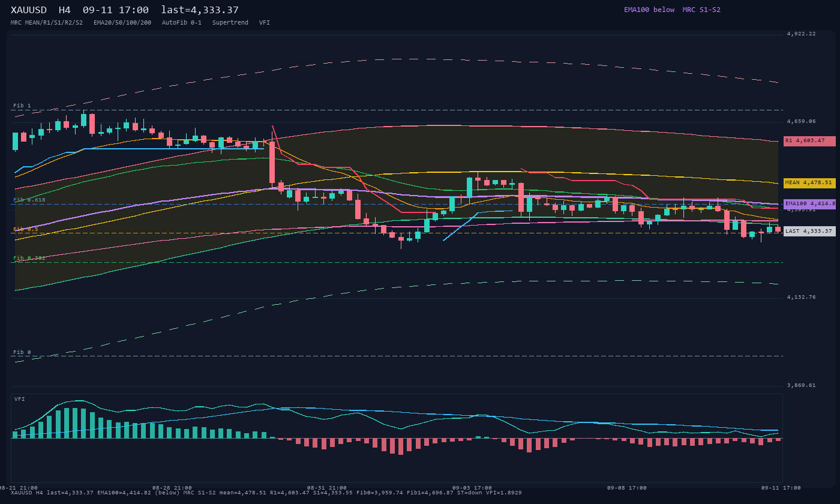Viewport: 840px width, 504px height.
Task: Click the 08-31 21:00 time axis label
Action: coord(327,488)
